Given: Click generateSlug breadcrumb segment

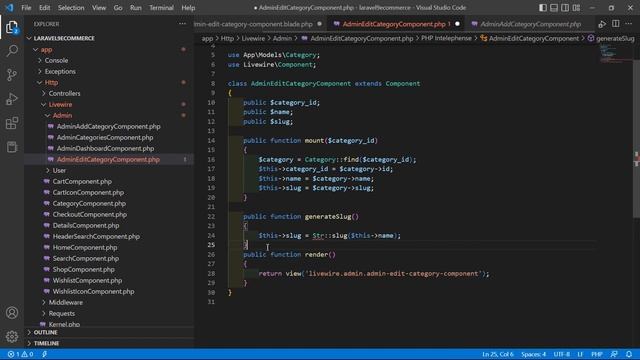Looking at the screenshot, I should 615,38.
